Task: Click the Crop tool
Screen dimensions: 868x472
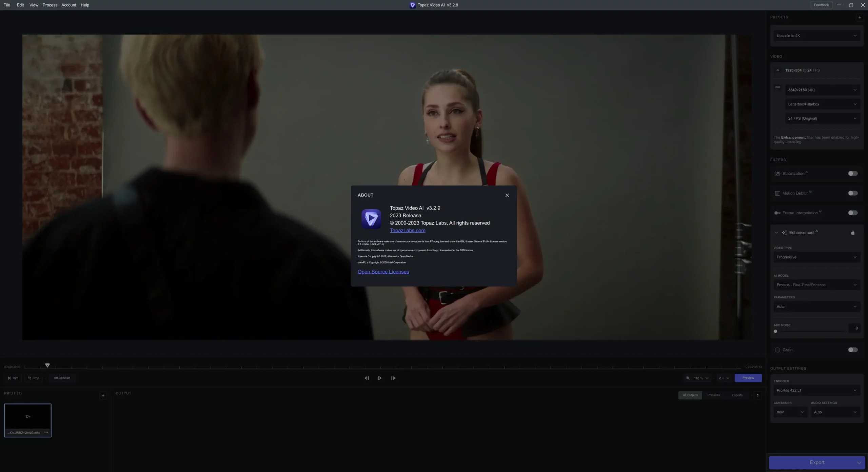Action: [x=34, y=378]
